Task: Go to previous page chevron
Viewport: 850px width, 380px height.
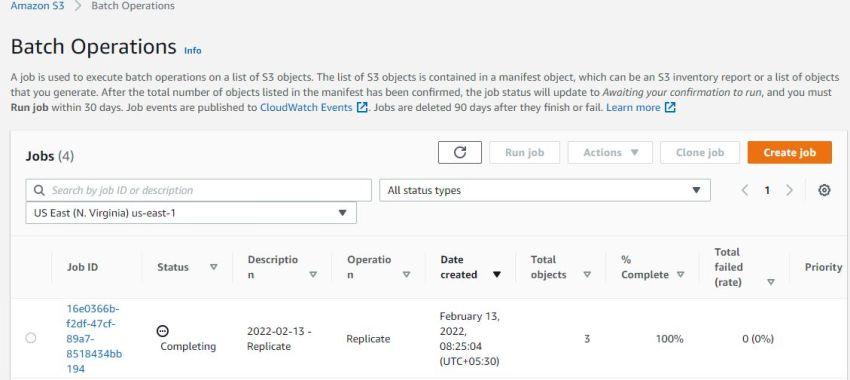Action: click(x=745, y=190)
